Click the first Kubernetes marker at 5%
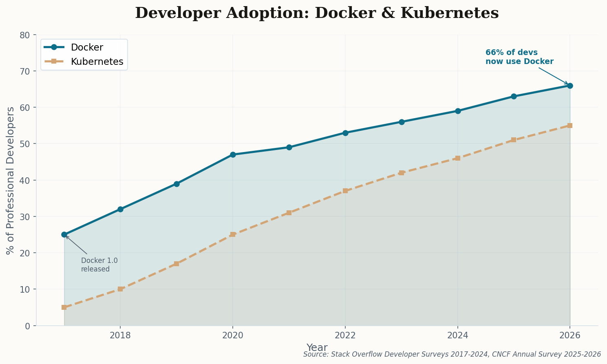The width and height of the screenshot is (607, 364). 64,307
